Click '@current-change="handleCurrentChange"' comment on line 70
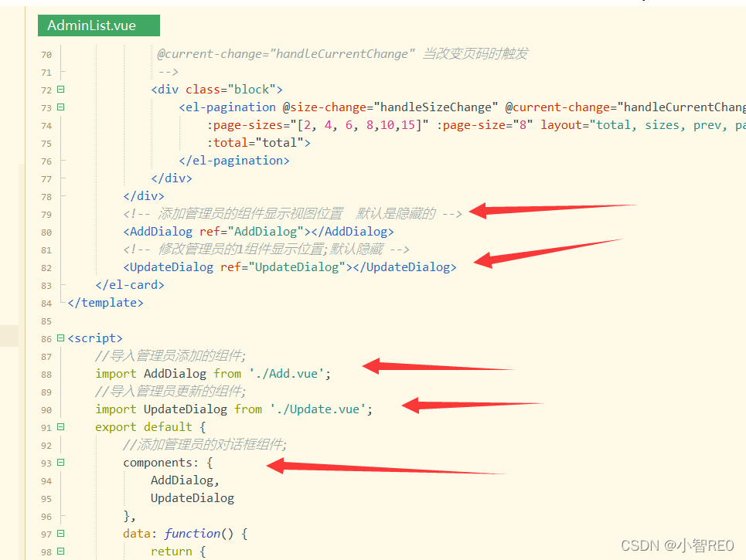This screenshot has height=560, width=746. click(286, 54)
